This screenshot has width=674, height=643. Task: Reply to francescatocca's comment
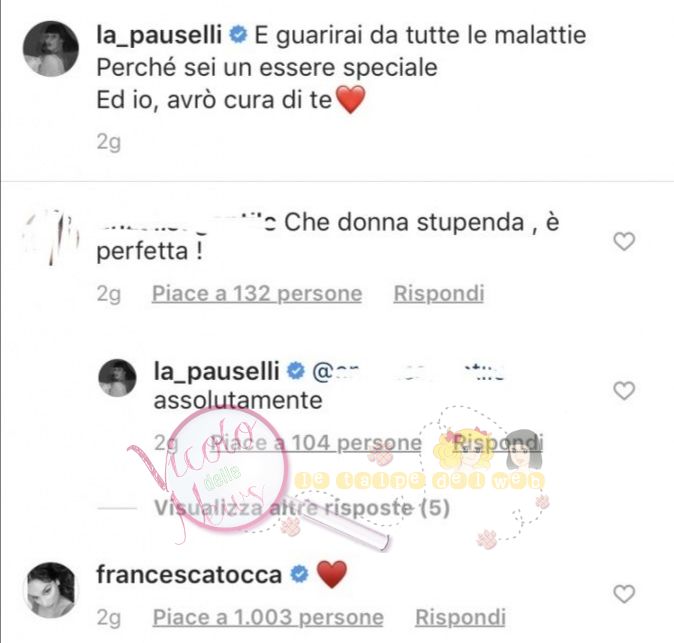[460, 618]
